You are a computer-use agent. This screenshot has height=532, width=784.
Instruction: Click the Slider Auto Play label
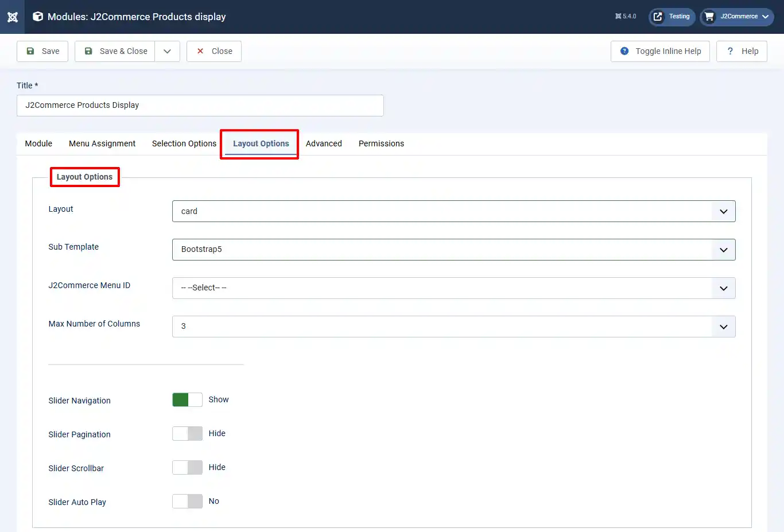pyautogui.click(x=77, y=502)
